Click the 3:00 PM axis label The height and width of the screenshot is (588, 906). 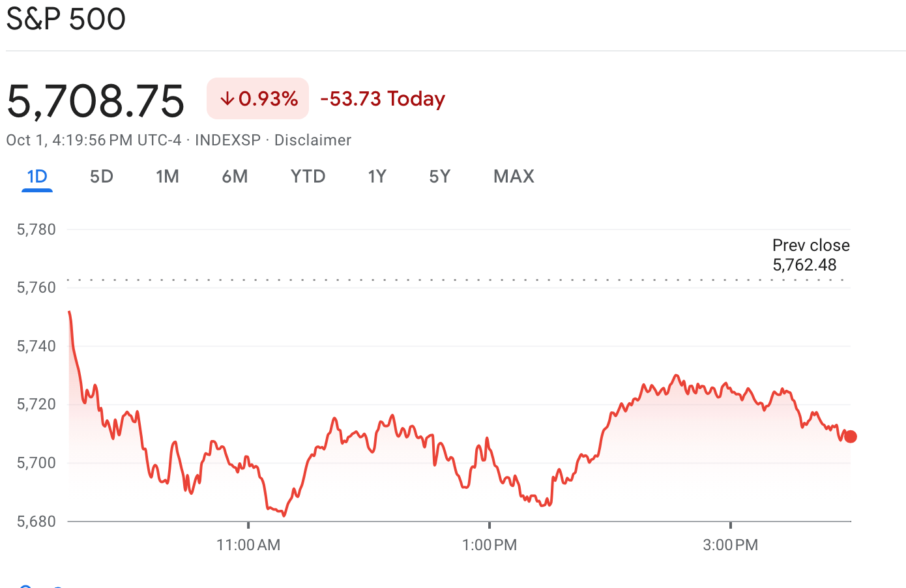(731, 545)
